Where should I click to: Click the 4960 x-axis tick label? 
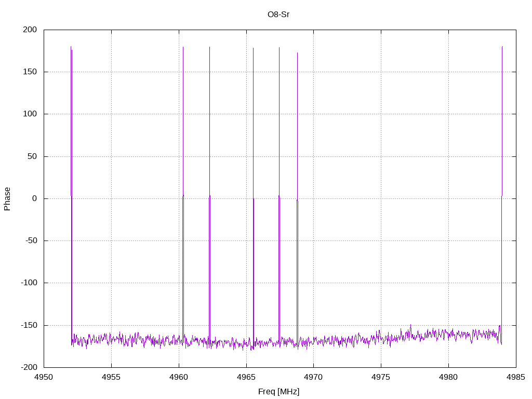[179, 377]
